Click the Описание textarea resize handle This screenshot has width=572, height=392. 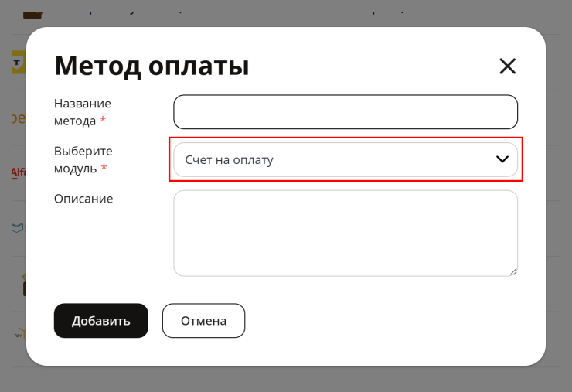tap(513, 272)
